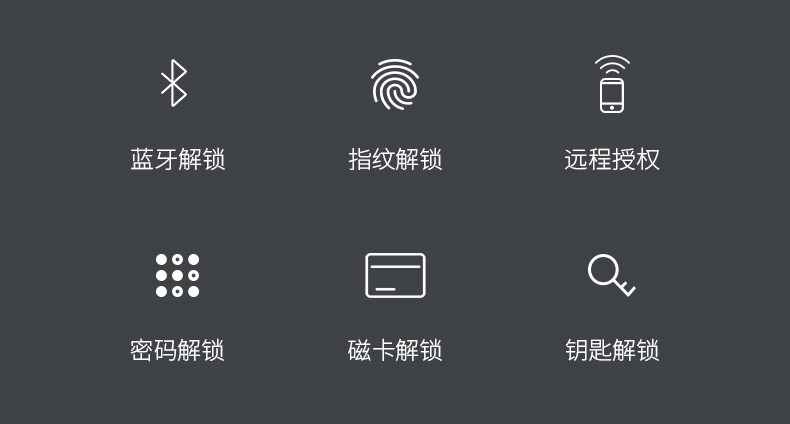The height and width of the screenshot is (424, 790).
Task: Select the 远程授权 label
Action: [x=612, y=160]
